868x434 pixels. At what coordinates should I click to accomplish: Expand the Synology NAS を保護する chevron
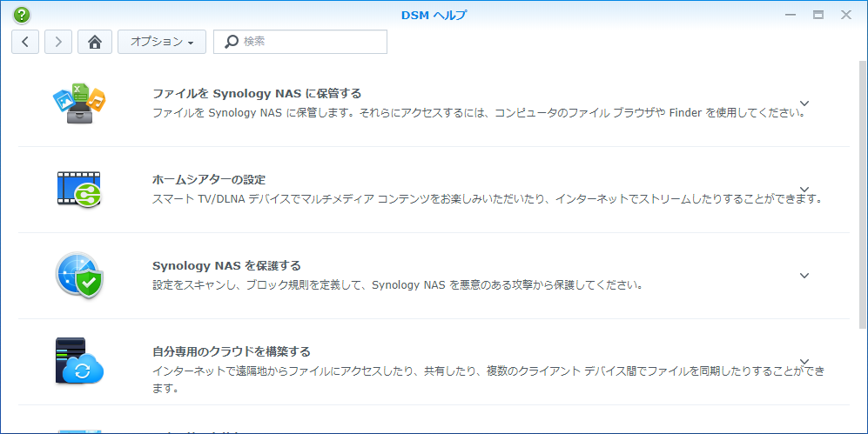point(804,276)
